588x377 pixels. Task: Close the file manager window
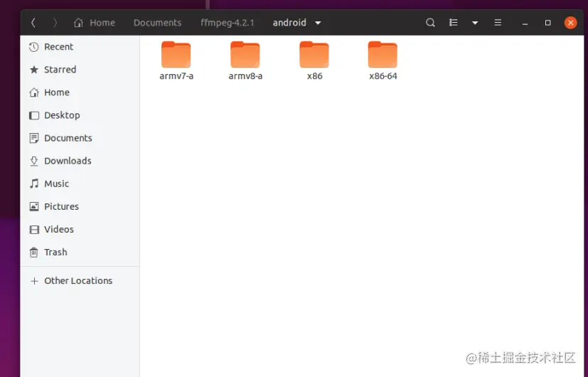570,23
